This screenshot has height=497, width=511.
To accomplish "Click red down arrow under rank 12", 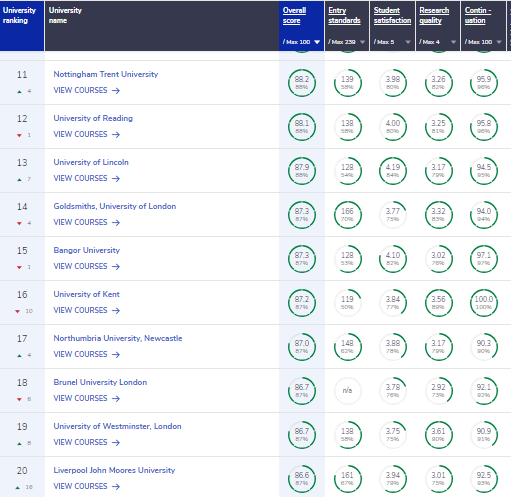I will 19,135.
